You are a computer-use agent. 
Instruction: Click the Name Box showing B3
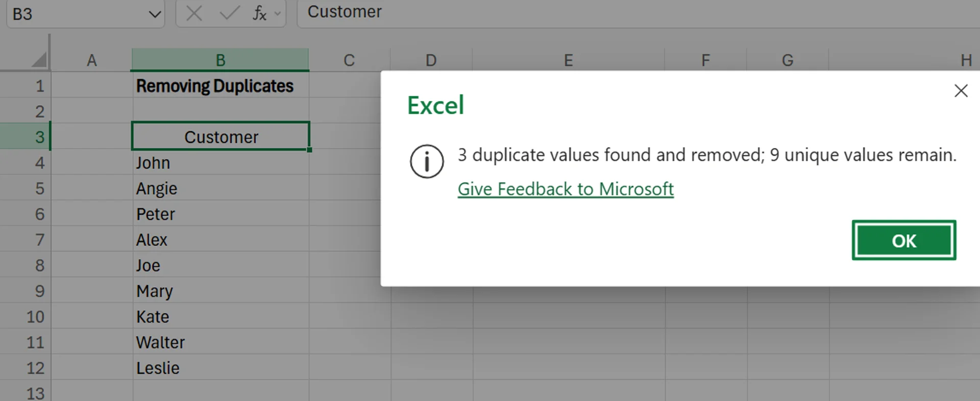pyautogui.click(x=77, y=14)
